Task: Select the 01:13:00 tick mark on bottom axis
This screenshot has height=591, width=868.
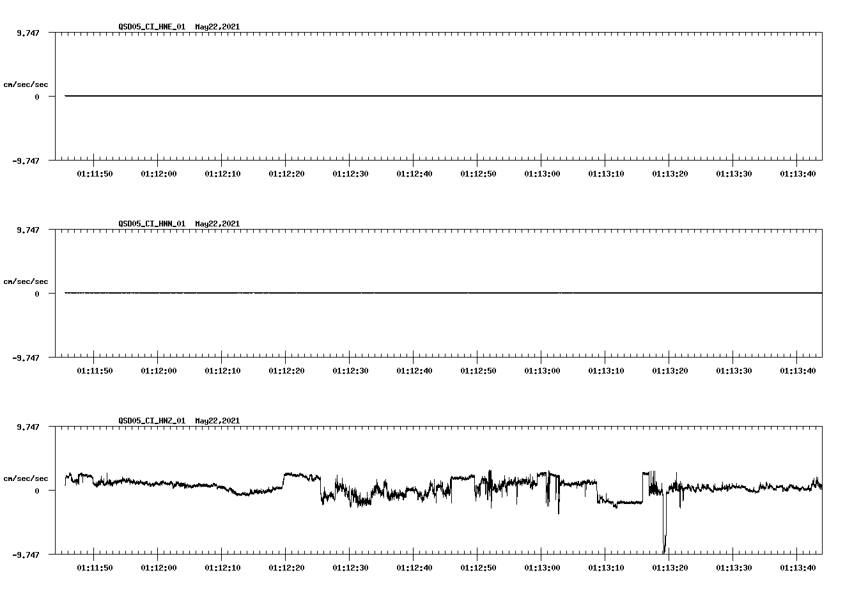Action: (541, 555)
